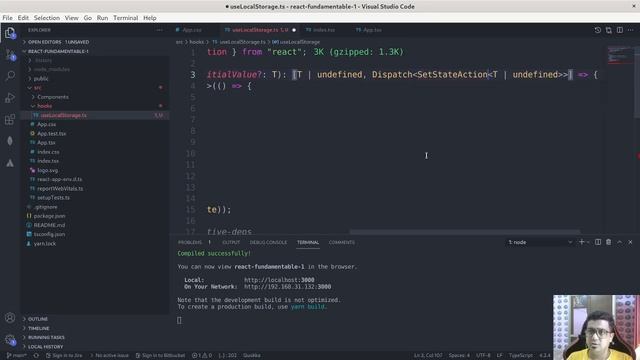Viewport: 640px width, 360px height.
Task: Open the Extensions view
Action: 10,119
